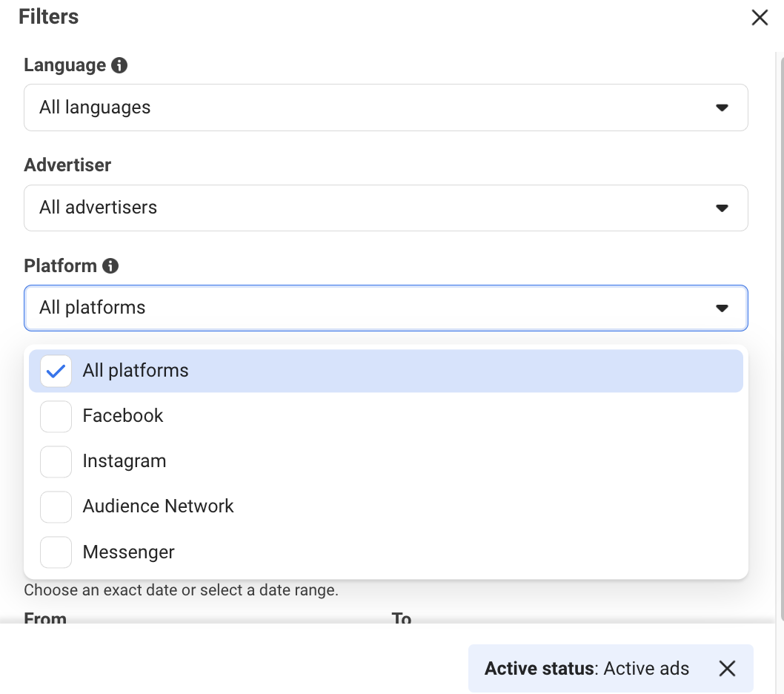Close the Filters panel
Image resolution: width=784 pixels, height=694 pixels.
(x=760, y=17)
